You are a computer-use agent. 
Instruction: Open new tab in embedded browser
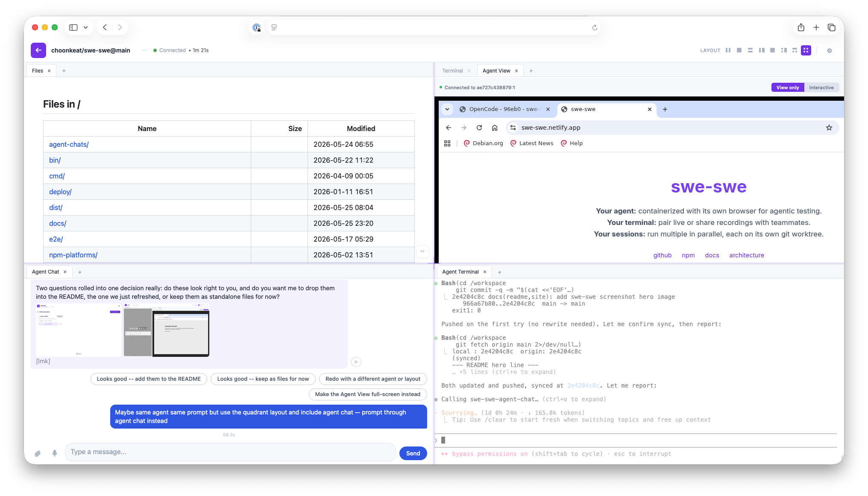[x=665, y=109]
